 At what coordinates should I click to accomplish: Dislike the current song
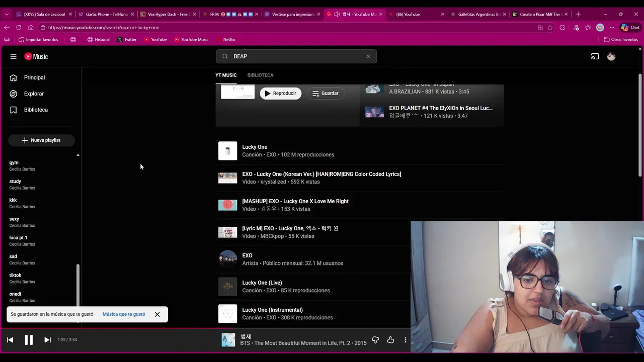(x=375, y=340)
